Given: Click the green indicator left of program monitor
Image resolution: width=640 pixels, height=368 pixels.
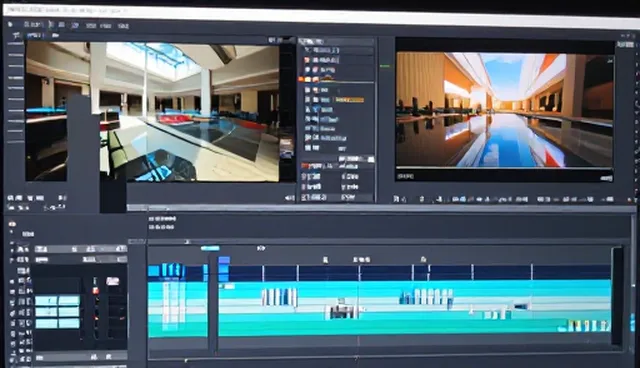Looking at the screenshot, I should pyautogui.click(x=384, y=66).
